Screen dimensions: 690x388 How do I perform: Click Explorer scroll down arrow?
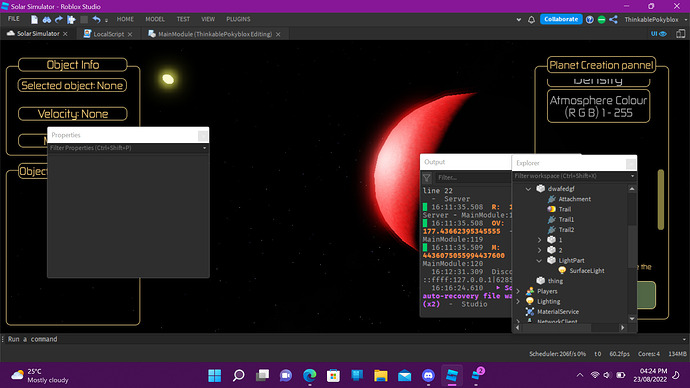[x=632, y=319]
